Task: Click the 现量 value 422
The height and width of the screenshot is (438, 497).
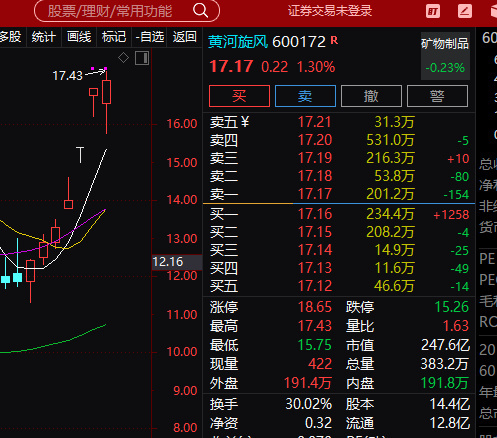Action: coord(320,364)
